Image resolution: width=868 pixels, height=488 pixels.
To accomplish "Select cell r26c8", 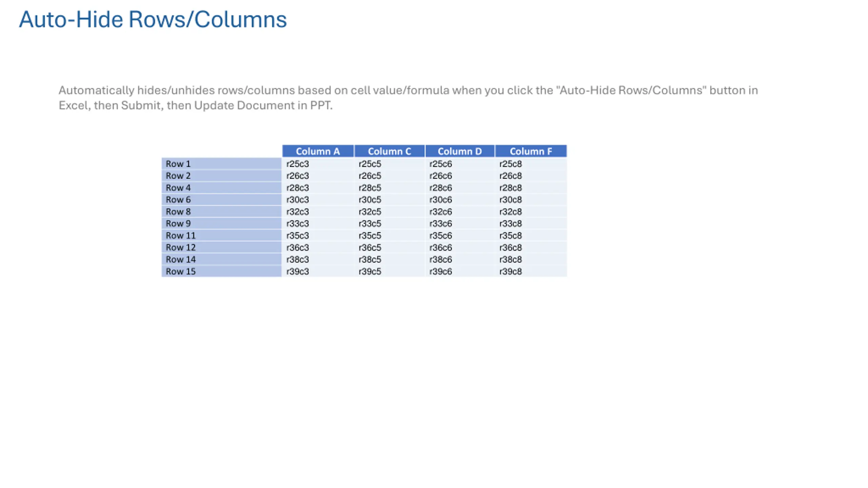I will coord(531,176).
